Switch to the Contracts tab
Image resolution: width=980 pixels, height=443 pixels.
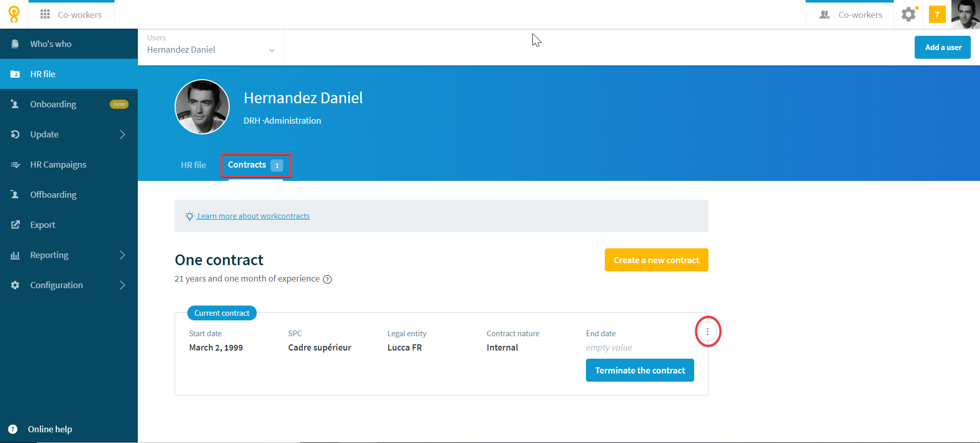tap(256, 165)
